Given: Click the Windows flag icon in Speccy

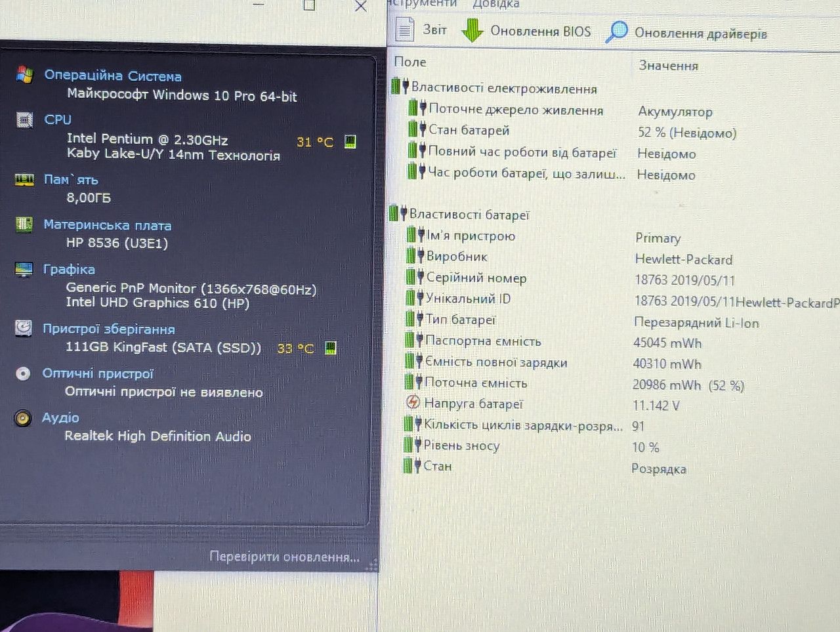Looking at the screenshot, I should 25,74.
